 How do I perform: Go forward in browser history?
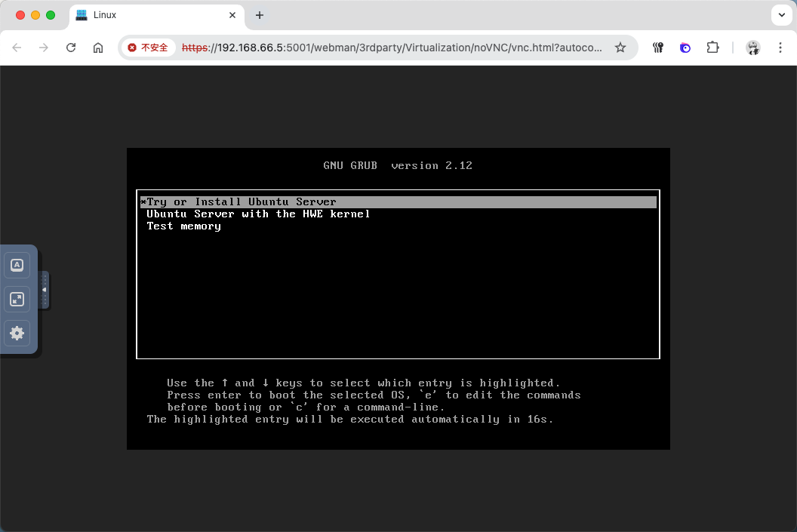[x=44, y=48]
